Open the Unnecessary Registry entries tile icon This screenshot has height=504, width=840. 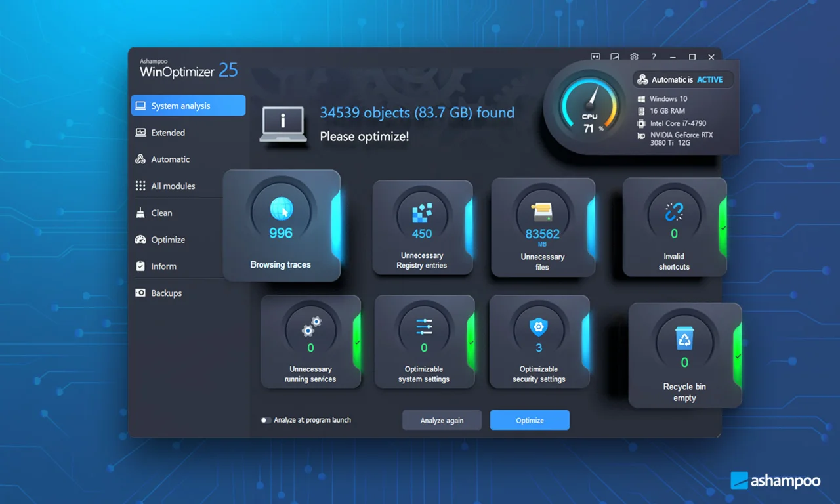click(422, 213)
